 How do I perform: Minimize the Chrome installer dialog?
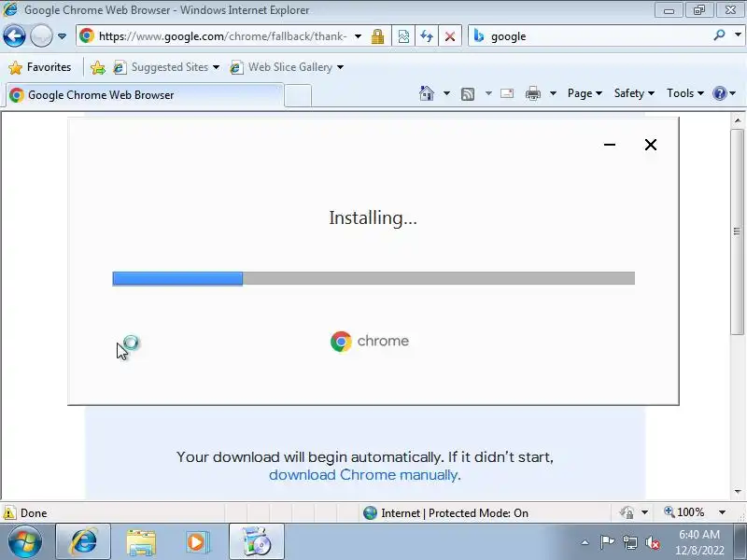(610, 145)
